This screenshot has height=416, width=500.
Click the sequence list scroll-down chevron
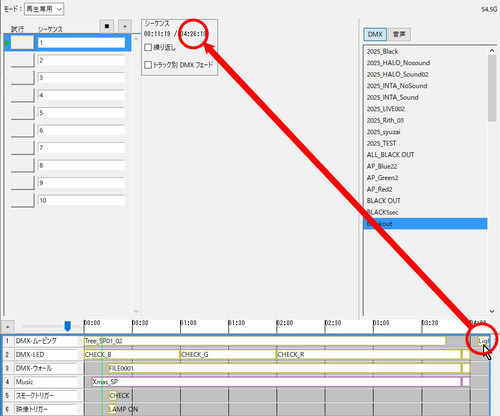pyautogui.click(x=136, y=311)
